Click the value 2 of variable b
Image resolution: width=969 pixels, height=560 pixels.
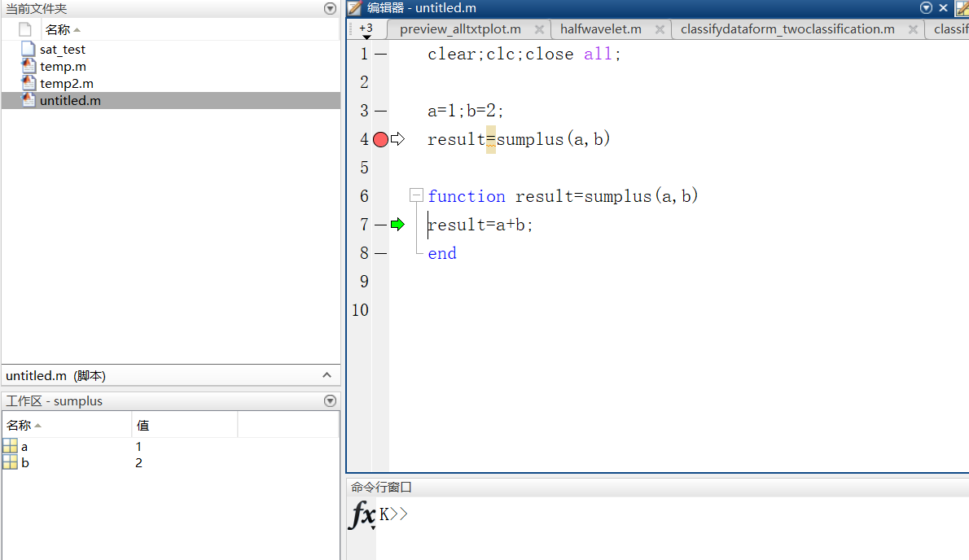coord(139,462)
